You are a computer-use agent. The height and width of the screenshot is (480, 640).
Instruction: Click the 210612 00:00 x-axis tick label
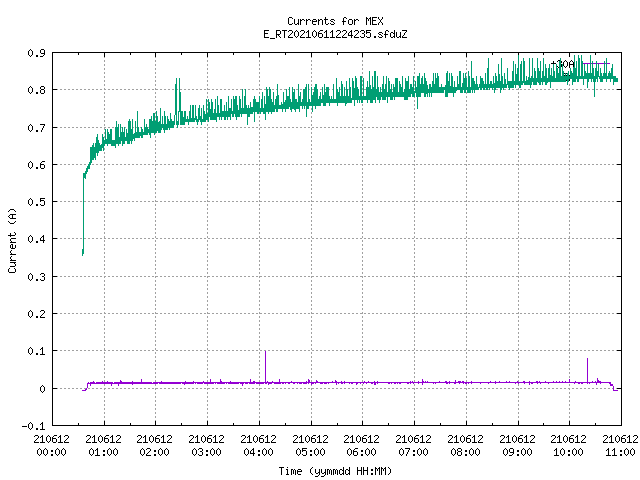tap(51, 446)
